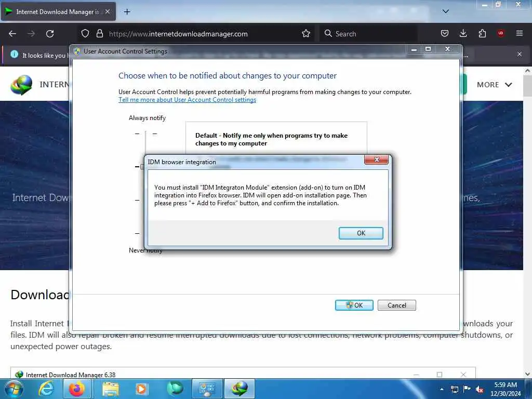Viewport: 532px width, 399px height.
Task: Open the Extensions puzzle icon
Action: click(482, 34)
